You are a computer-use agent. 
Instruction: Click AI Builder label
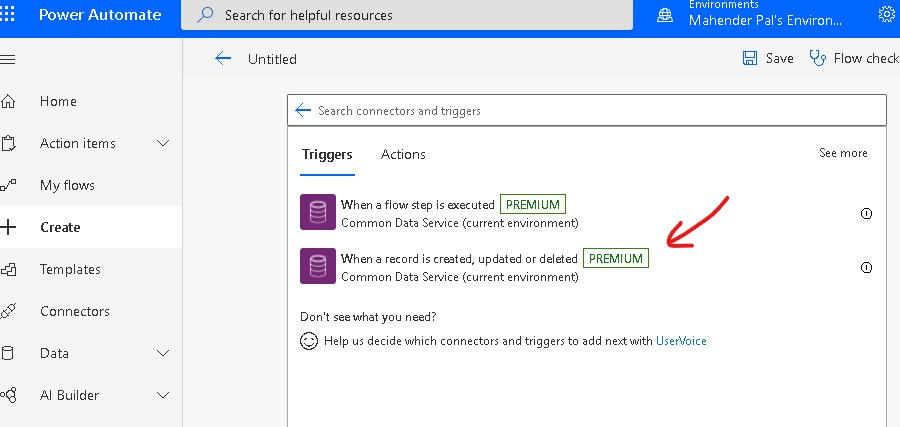click(x=69, y=395)
